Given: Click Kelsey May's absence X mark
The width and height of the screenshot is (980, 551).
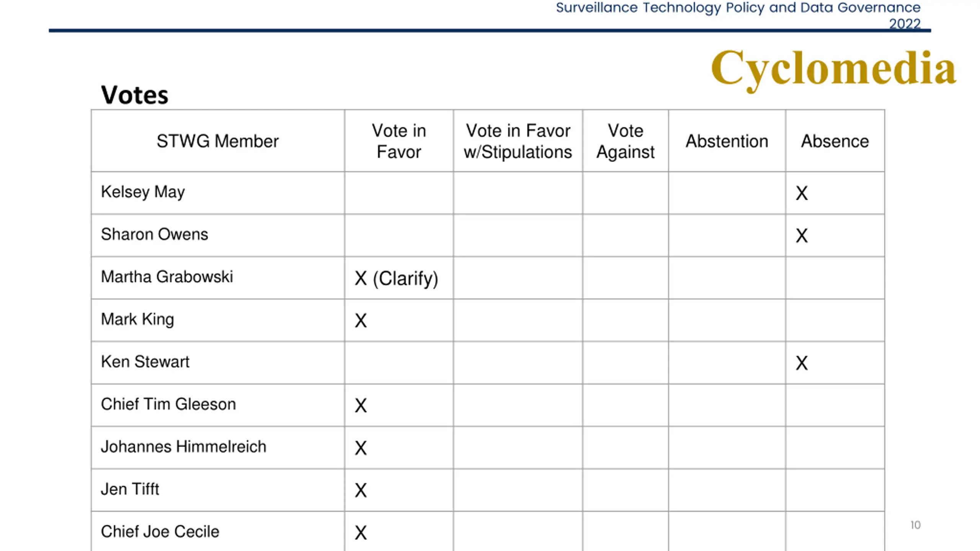Looking at the screenshot, I should click(x=802, y=193).
